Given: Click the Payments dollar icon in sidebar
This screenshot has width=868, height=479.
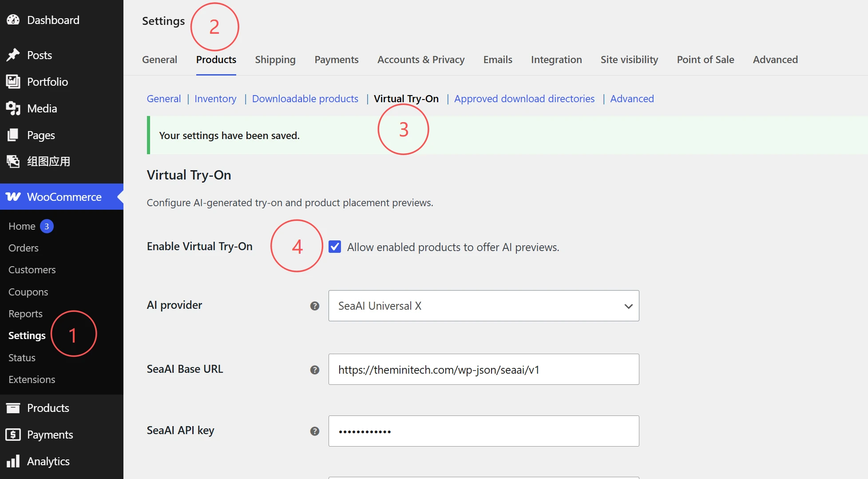Looking at the screenshot, I should [13, 435].
